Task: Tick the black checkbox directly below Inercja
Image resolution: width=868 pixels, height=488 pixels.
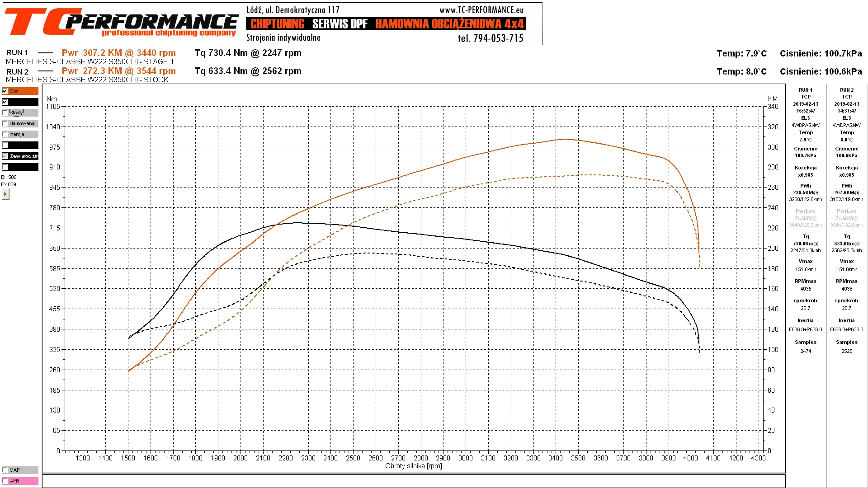Action: click(5, 145)
